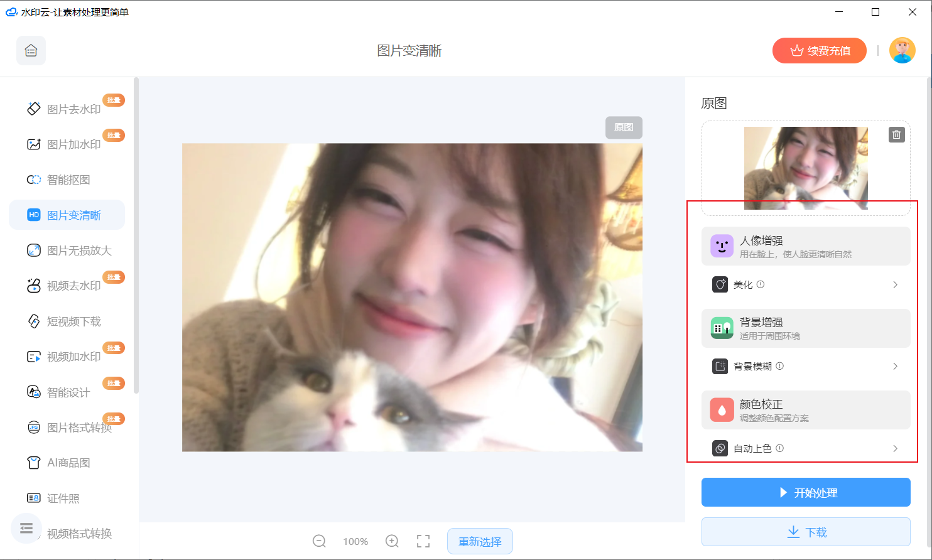Screen dimensions: 932x560
Task: Click the 背景模糊 square icon
Action: (x=720, y=366)
